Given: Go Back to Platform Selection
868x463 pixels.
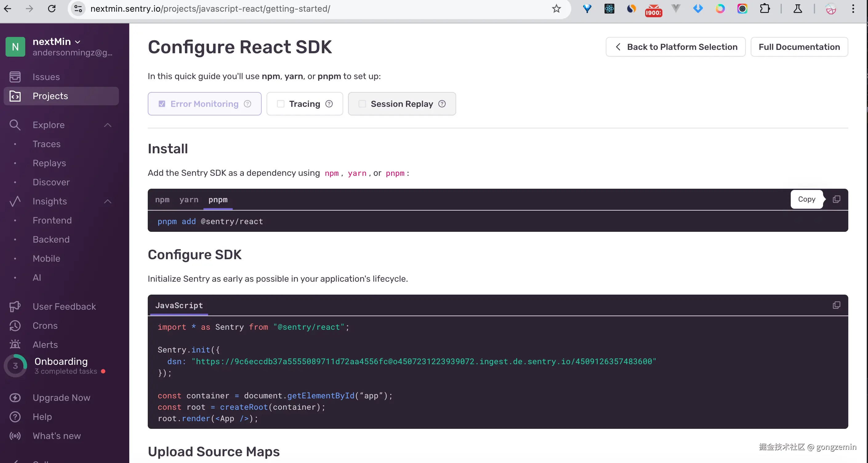Looking at the screenshot, I should 675,47.
